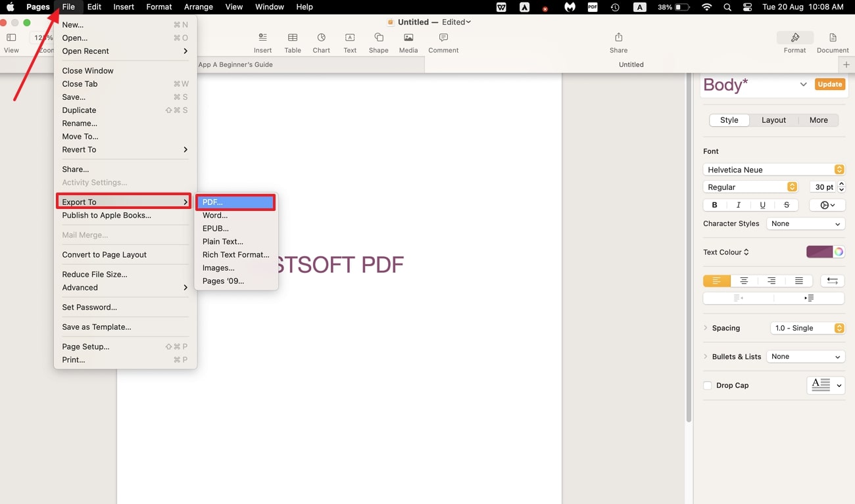Click Export To in the File menu

click(124, 202)
